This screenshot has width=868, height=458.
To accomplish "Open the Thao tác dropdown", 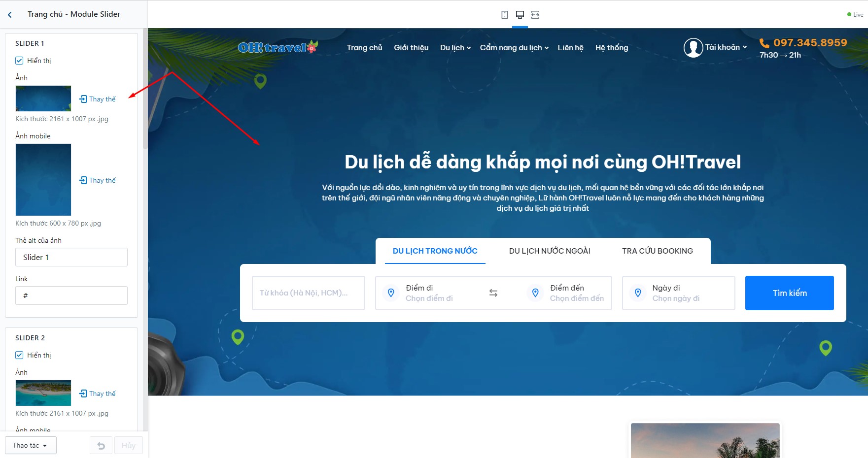I will 31,446.
